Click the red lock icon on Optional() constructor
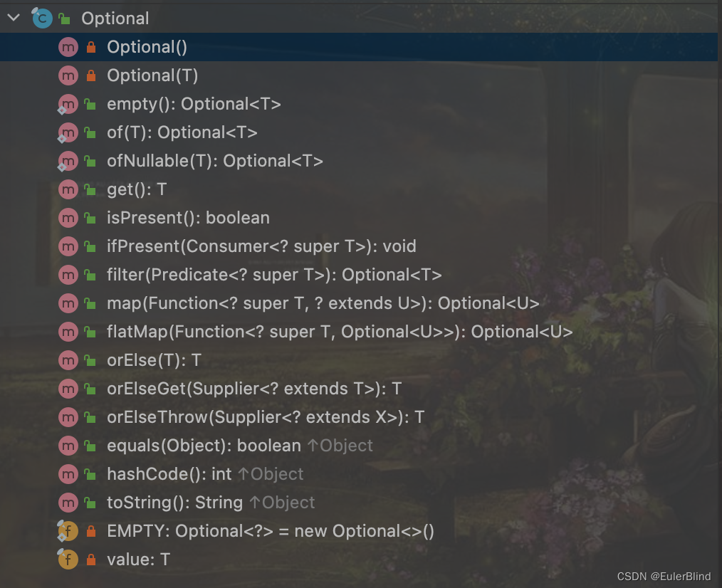 90,47
